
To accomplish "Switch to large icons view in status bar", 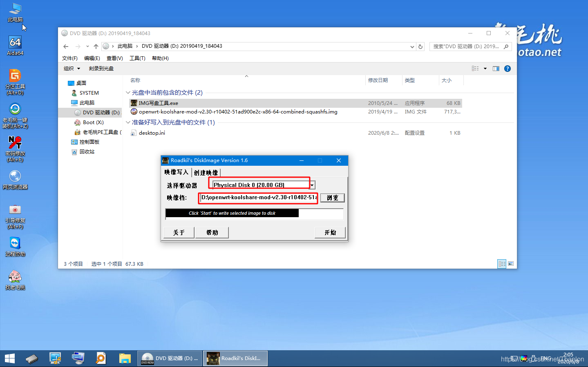I will 511,264.
